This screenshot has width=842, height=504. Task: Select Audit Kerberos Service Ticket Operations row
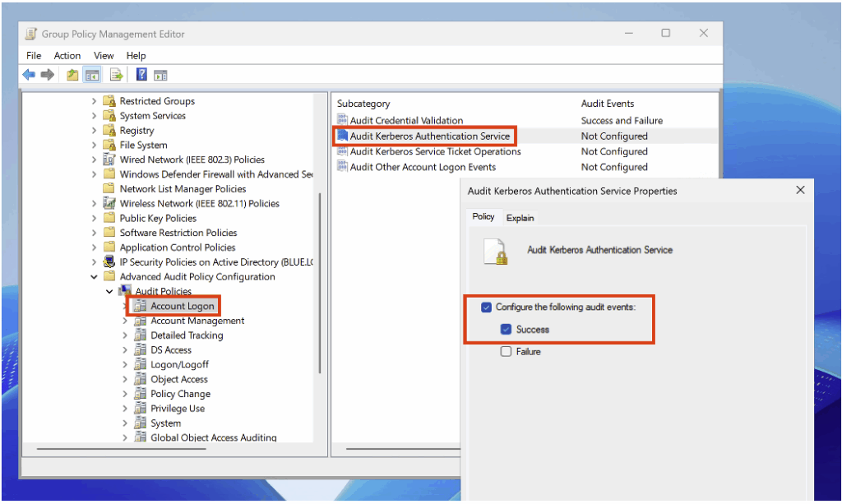pos(435,151)
